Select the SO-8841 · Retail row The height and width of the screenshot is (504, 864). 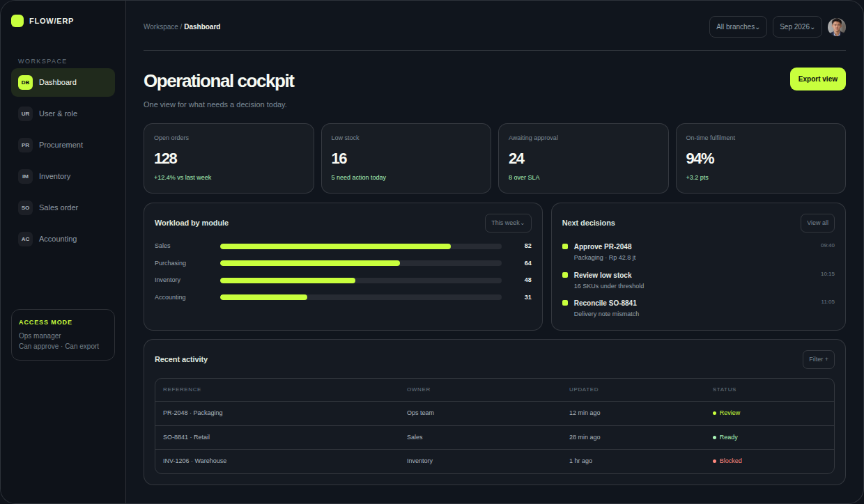click(x=495, y=437)
